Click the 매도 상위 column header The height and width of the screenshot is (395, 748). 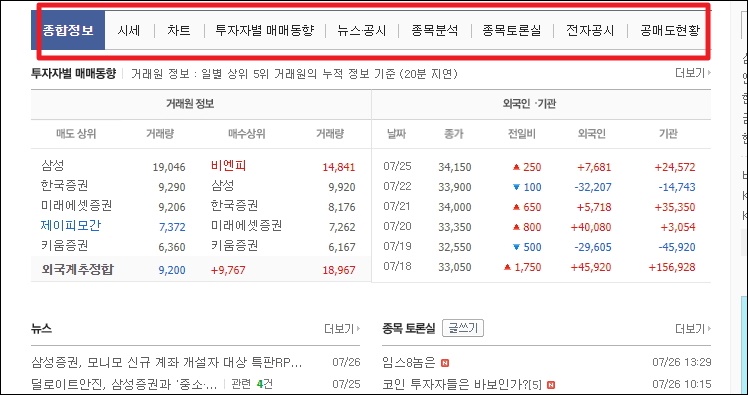tap(76, 134)
